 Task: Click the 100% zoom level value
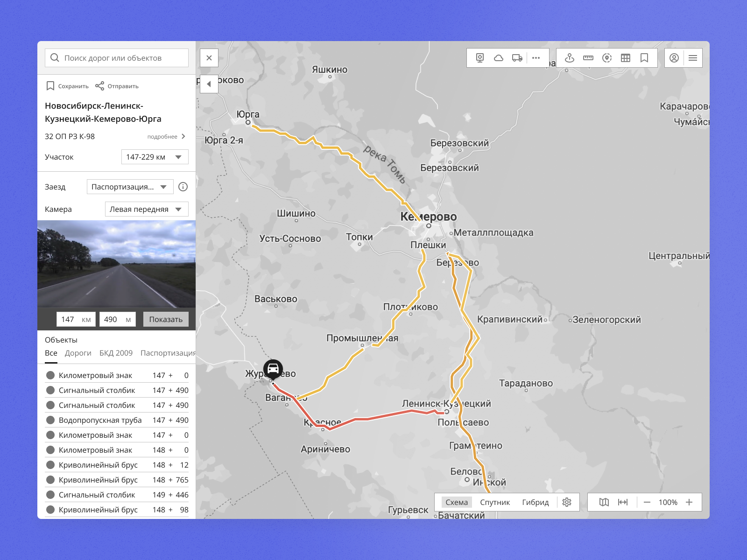[x=668, y=502]
